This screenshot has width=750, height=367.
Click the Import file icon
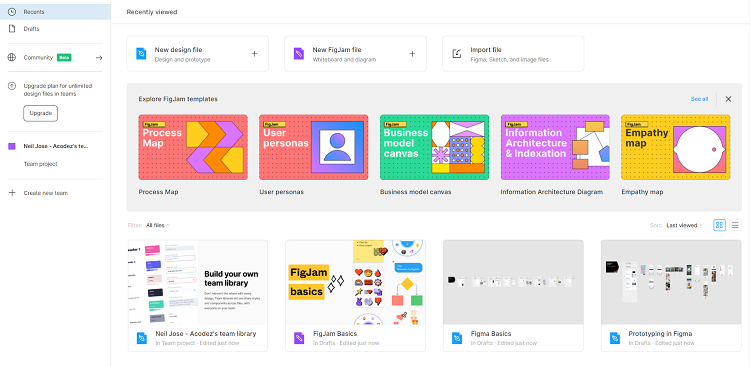(457, 54)
